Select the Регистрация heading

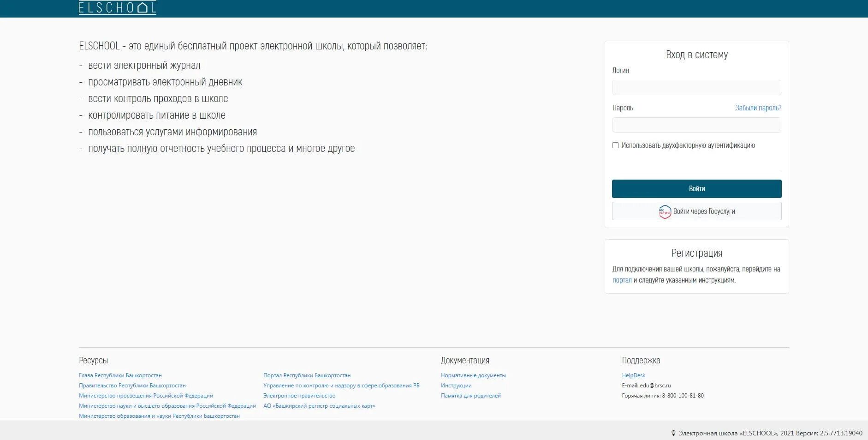(696, 253)
